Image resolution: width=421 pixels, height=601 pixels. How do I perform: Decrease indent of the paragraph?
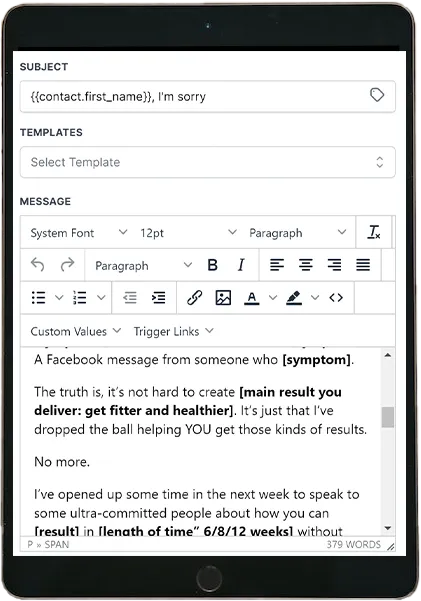[x=130, y=297]
